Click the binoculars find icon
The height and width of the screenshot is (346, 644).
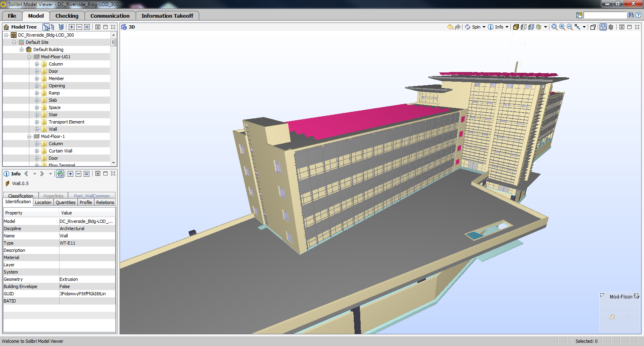[630, 15]
